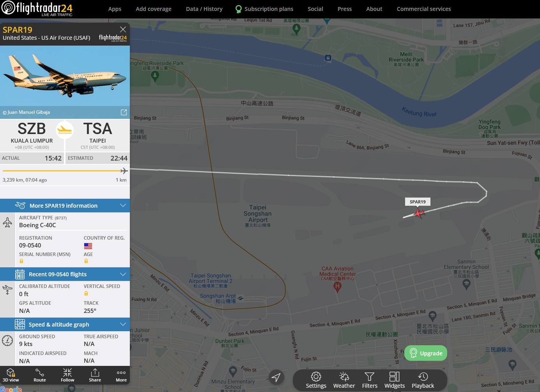The width and height of the screenshot is (540, 392).
Task: Open aircraft photo external link icon
Action: click(x=124, y=112)
